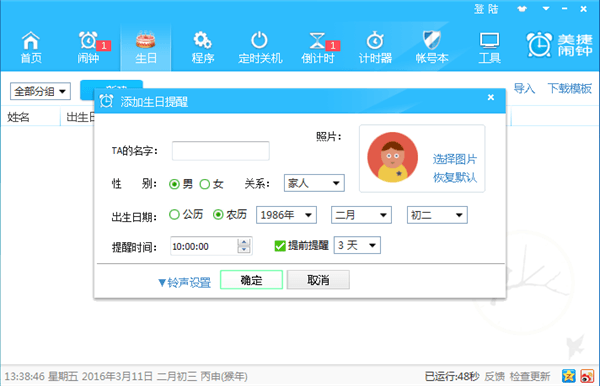Open the 关系 家人 dropdown
Image resolution: width=600 pixels, height=386 pixels.
coord(314,183)
